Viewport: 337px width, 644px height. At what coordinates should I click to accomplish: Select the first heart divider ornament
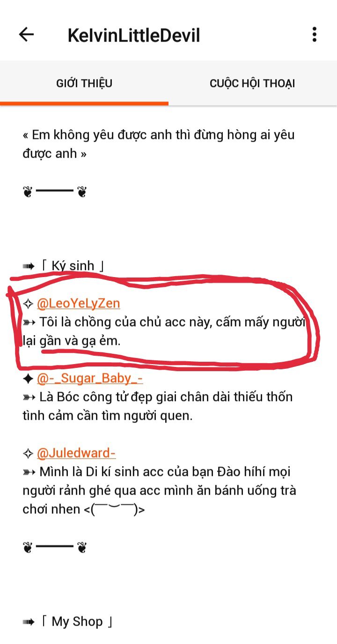[x=55, y=191]
